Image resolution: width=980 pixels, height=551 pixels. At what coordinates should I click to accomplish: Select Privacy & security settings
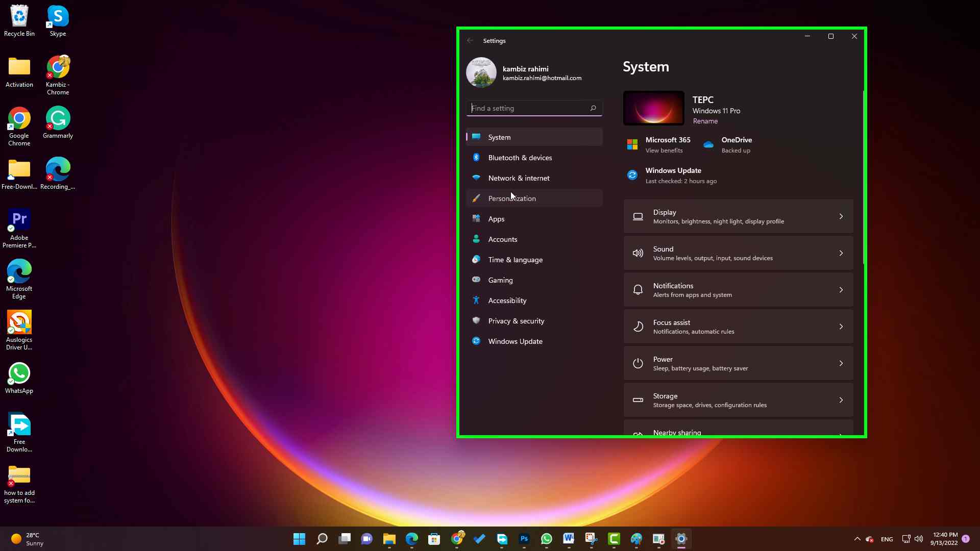pyautogui.click(x=516, y=320)
